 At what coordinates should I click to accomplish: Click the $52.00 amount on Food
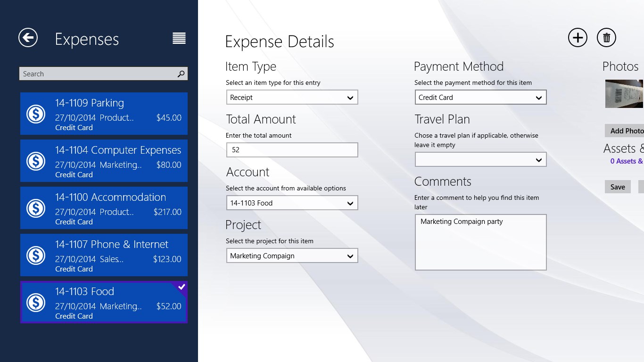coord(169,306)
